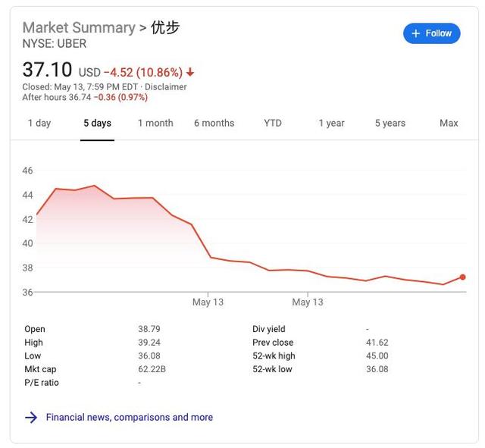Click the Follow button
Viewport: 485px width, 448px height.
pos(431,33)
